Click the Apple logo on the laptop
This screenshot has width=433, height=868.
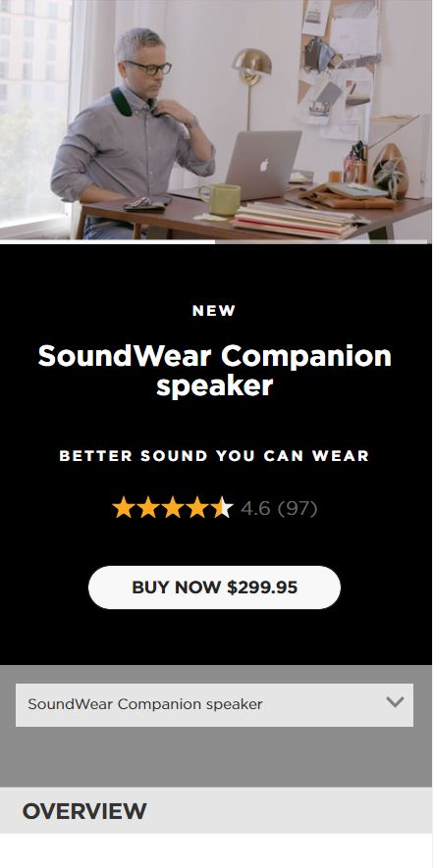coord(264,165)
